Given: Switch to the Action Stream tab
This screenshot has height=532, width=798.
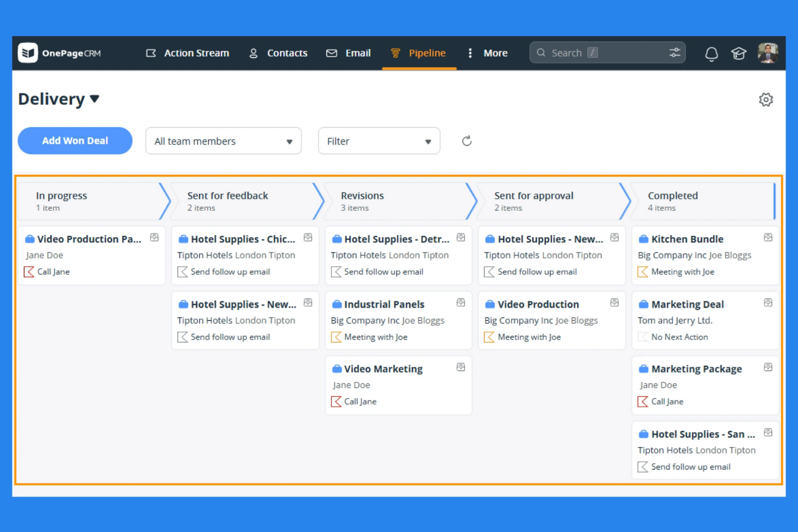Looking at the screenshot, I should click(187, 53).
